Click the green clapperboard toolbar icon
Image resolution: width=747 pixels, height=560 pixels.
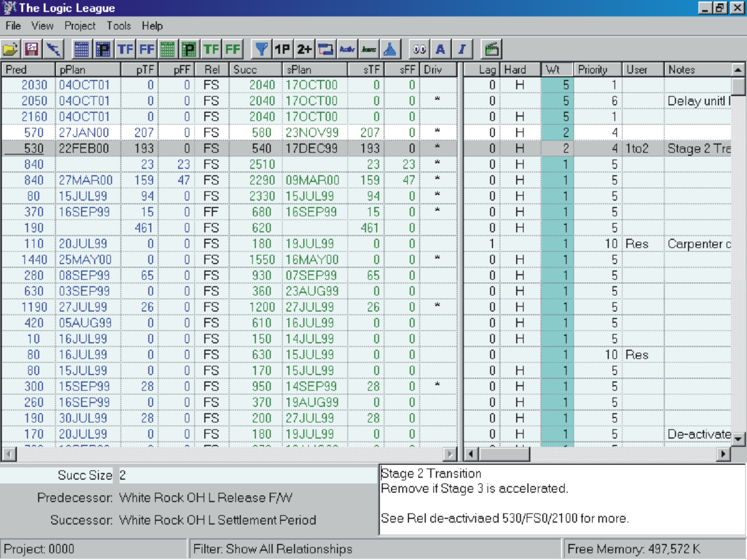491,49
